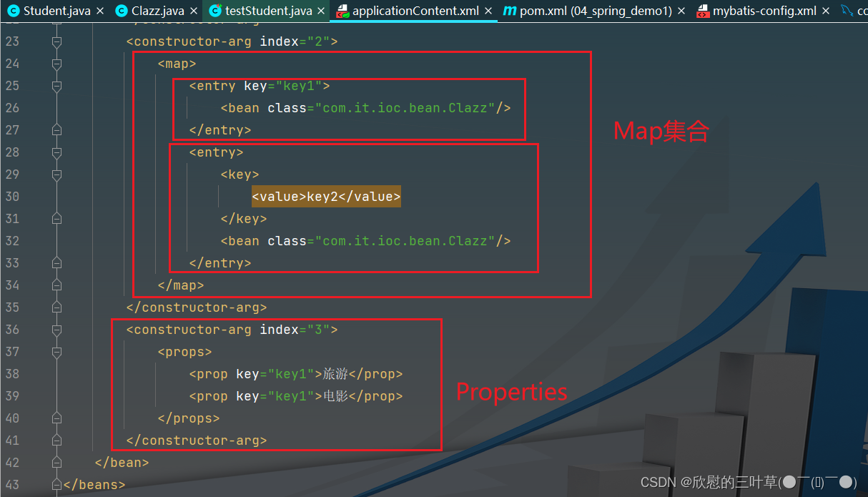Click the <map> opening tag
Screen dimensions: 868x497
tap(177, 64)
